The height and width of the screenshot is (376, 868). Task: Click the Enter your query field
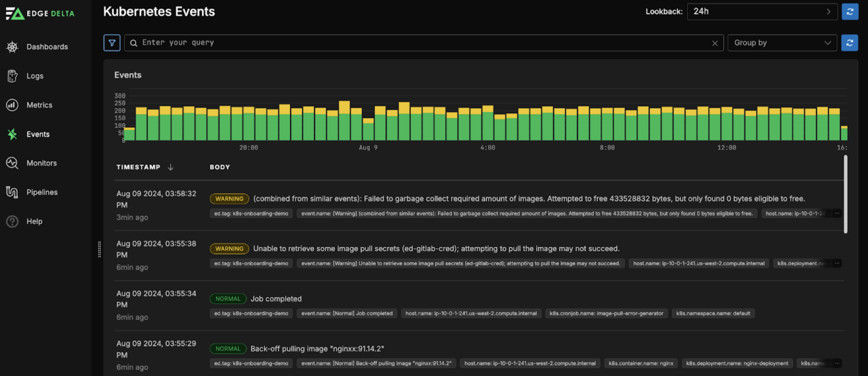(x=421, y=43)
